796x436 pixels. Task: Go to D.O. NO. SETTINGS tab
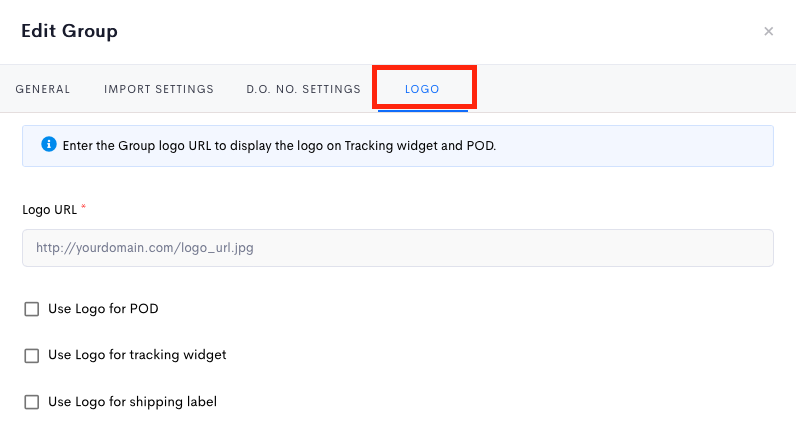[x=304, y=89]
